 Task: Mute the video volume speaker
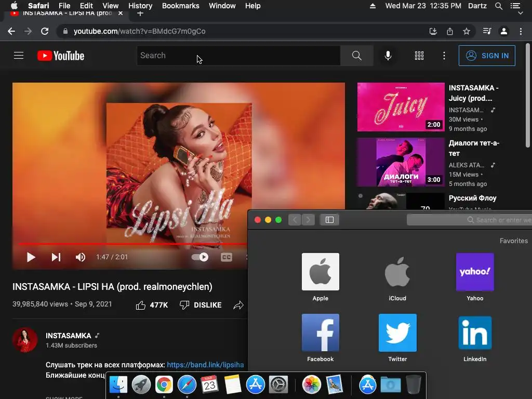(x=81, y=257)
